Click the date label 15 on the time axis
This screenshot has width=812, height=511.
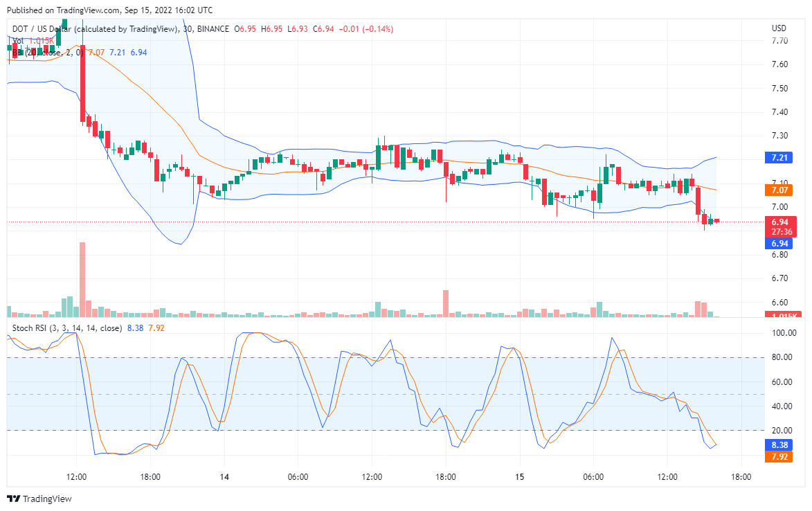pos(519,477)
